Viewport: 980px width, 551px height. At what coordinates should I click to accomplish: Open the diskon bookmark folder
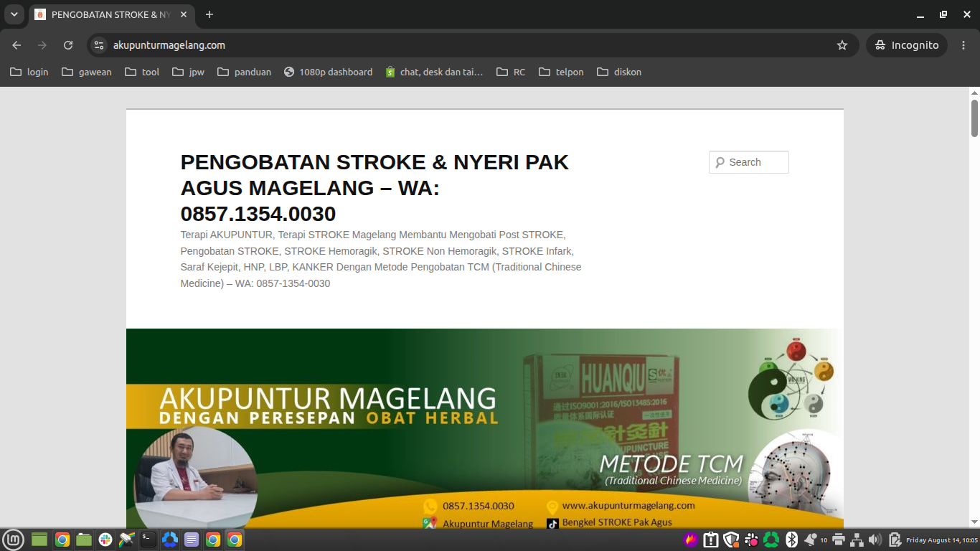(x=619, y=72)
